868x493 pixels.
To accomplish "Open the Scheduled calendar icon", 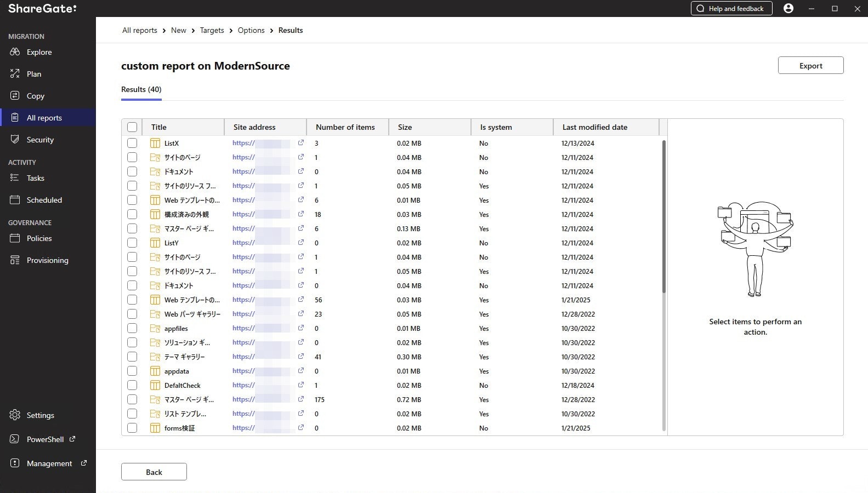I will [x=15, y=200].
